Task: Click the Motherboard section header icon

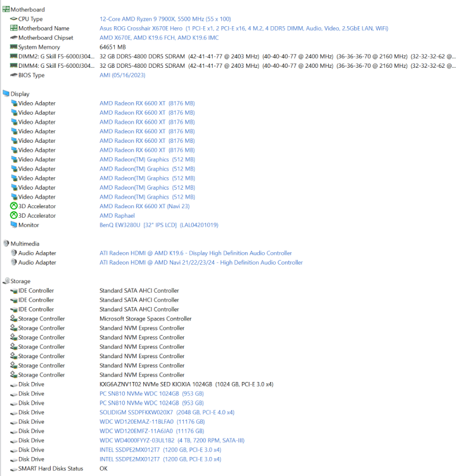Action: 6,10
